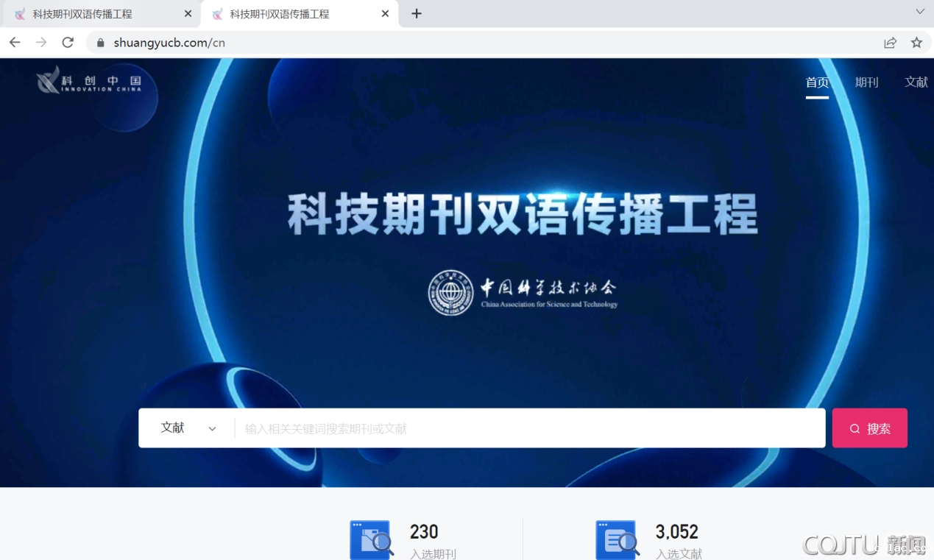
Task: Go to the 期刊 navigation item
Action: click(866, 82)
